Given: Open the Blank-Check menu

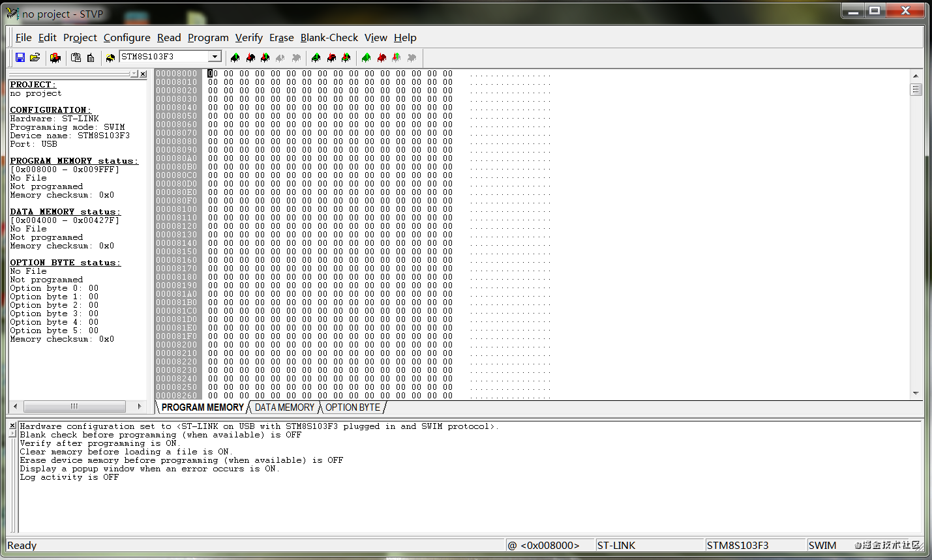Looking at the screenshot, I should [329, 37].
